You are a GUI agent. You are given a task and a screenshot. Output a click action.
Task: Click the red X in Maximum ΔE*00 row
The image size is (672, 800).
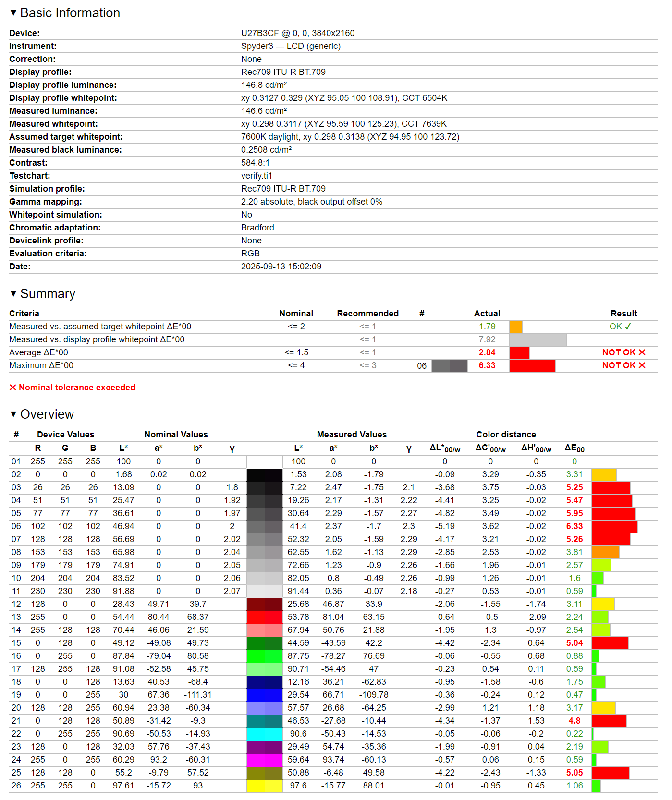642,365
